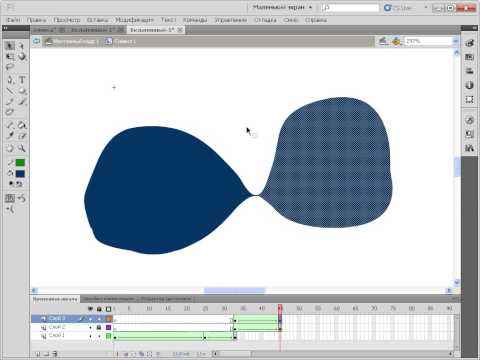Select the Free Transform tool
480x360 pixels.
point(10,57)
